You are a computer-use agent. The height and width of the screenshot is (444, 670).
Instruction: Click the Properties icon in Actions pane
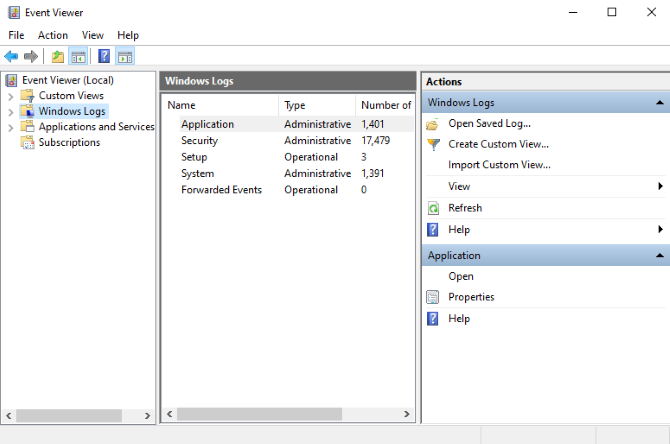click(432, 297)
